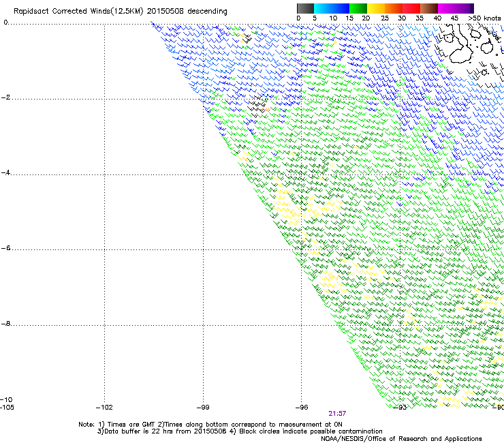Click the '-6' latitude axis label
This screenshot has width=504, height=443.
[x=5, y=248]
